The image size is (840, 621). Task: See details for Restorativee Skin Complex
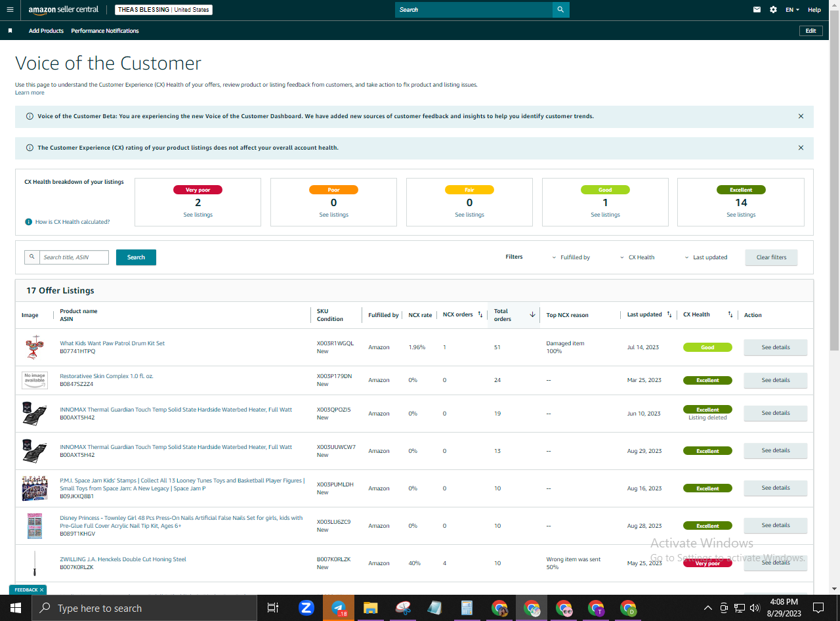775,380
